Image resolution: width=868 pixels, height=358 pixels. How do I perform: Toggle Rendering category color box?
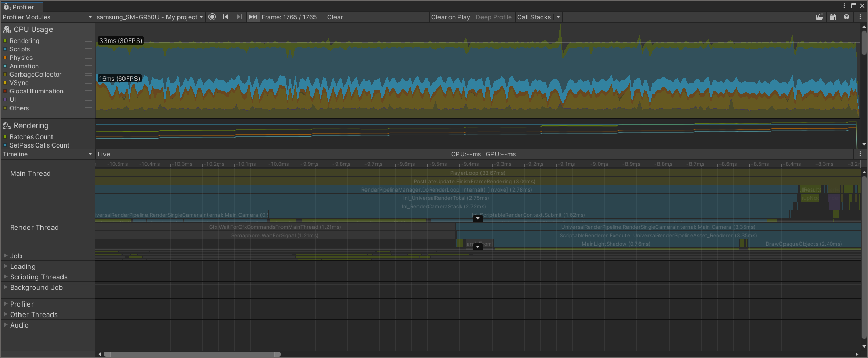pos(5,41)
